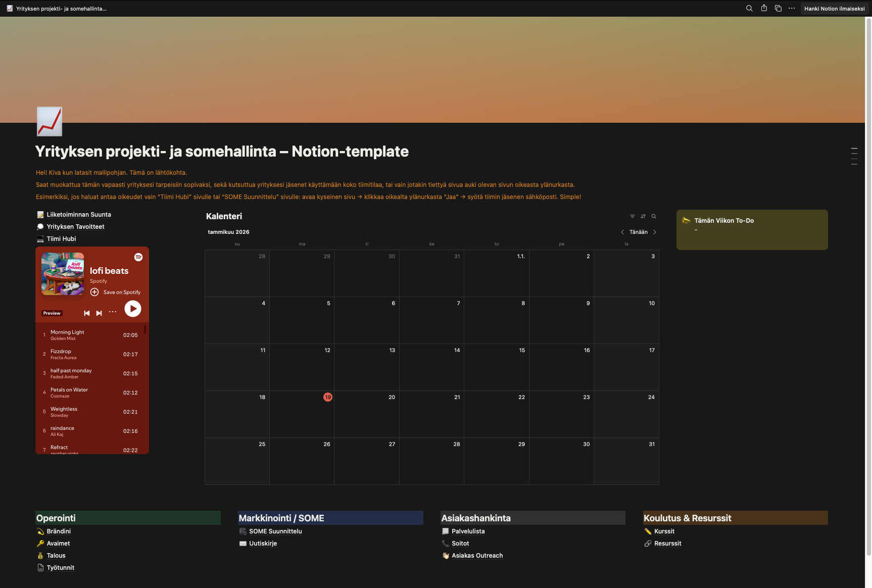This screenshot has width=872, height=588.
Task: Select track Morning Light
Action: pyautogui.click(x=91, y=335)
